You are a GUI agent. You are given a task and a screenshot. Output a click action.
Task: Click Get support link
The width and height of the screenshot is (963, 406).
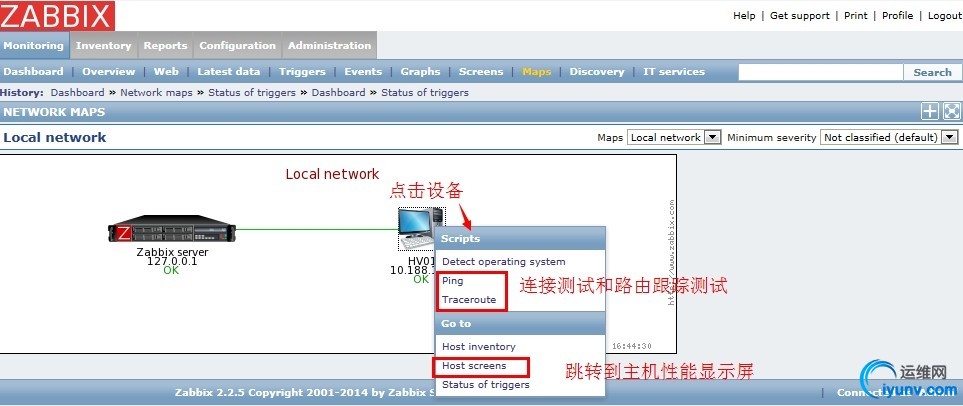click(800, 16)
